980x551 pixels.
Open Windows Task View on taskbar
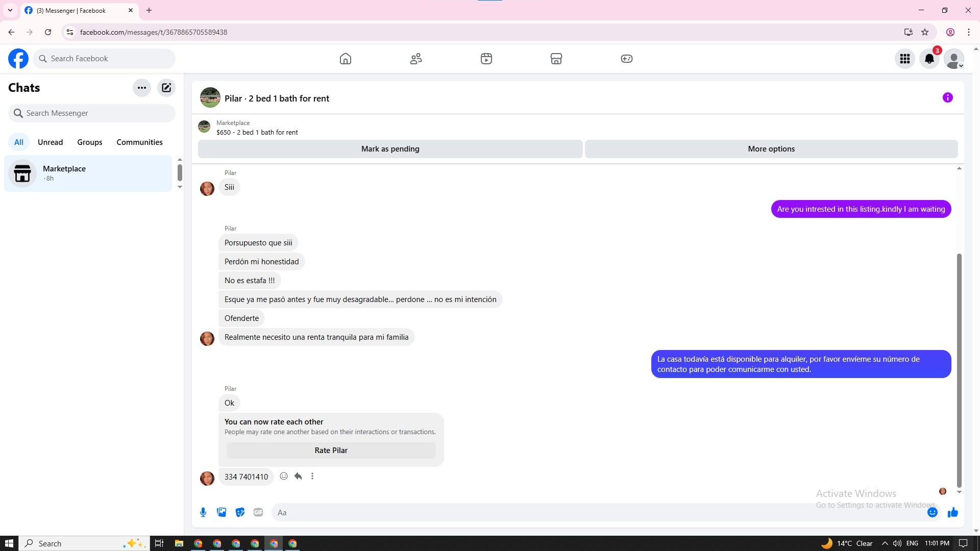(159, 543)
